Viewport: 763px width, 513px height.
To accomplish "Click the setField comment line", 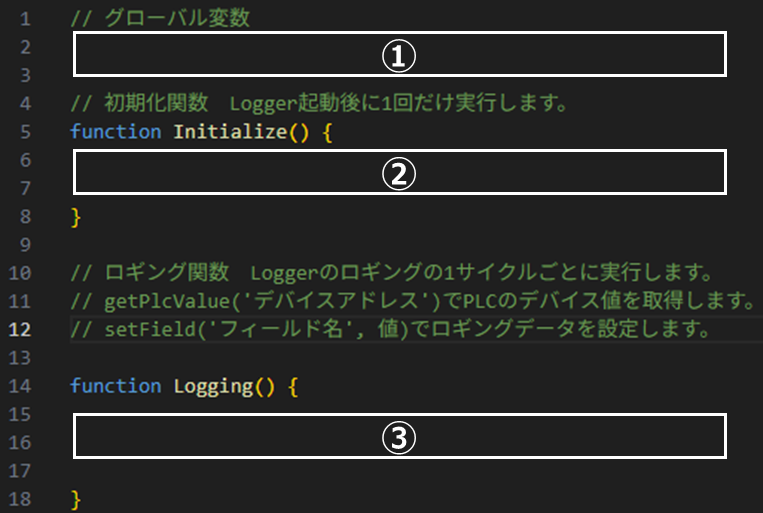I will tap(390, 329).
